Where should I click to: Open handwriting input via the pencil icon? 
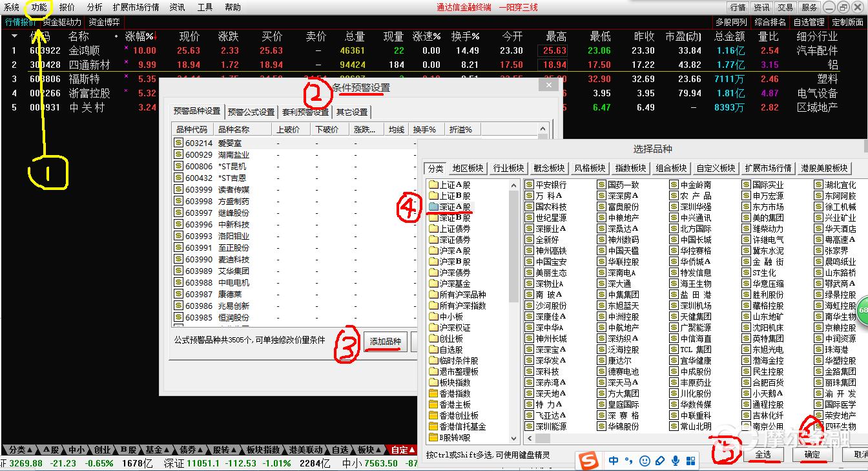click(659, 461)
